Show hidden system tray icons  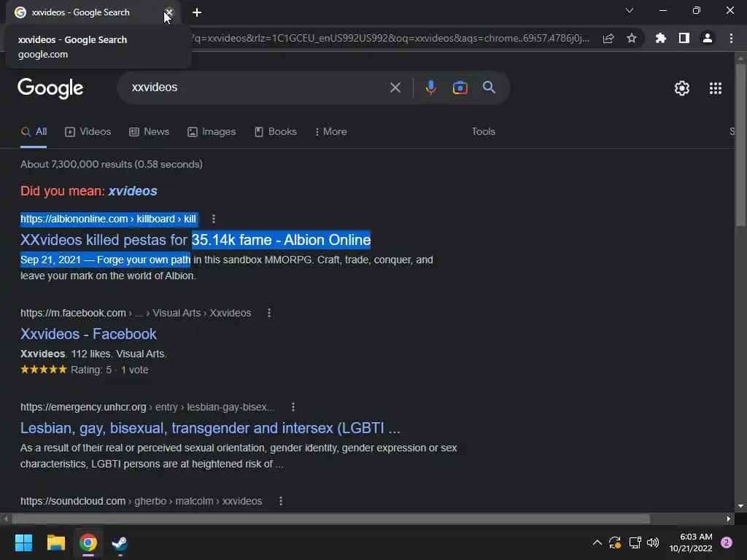click(x=597, y=542)
